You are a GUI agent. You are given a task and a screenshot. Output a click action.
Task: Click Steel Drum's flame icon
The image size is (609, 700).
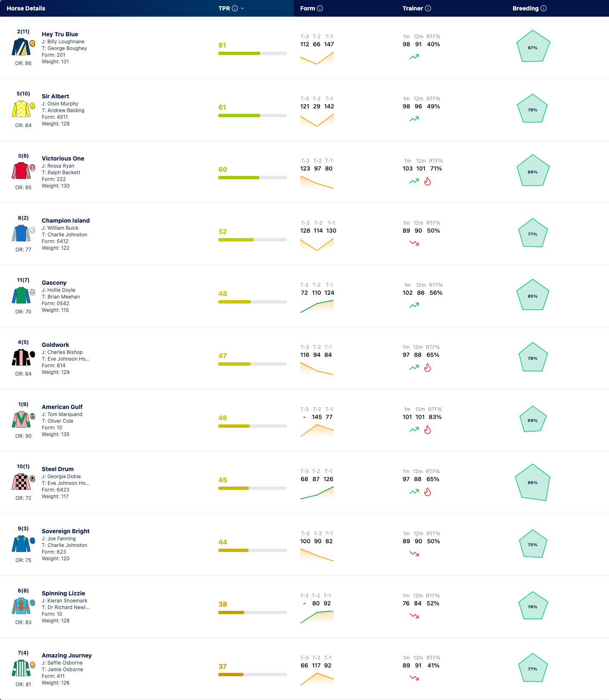pyautogui.click(x=428, y=492)
